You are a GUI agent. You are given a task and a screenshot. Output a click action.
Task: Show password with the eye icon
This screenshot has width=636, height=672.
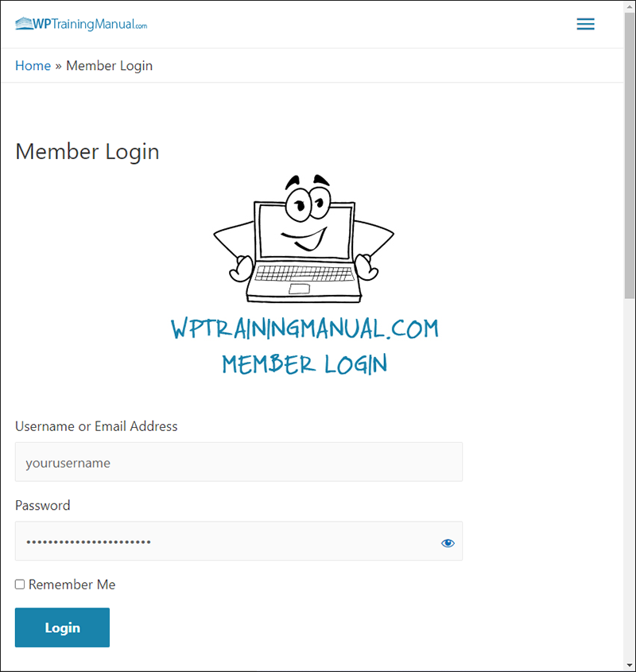tap(448, 543)
